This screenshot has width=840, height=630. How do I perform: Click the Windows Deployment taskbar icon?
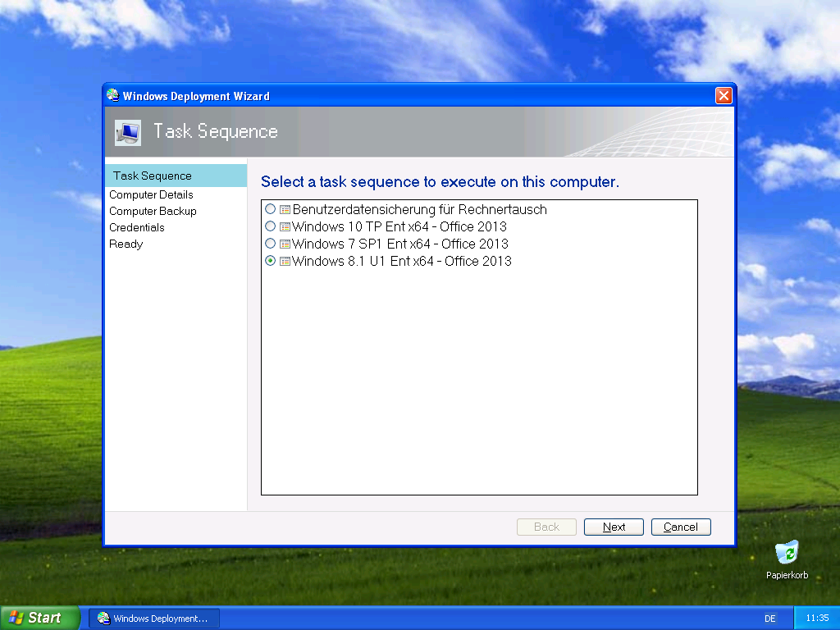click(x=103, y=618)
